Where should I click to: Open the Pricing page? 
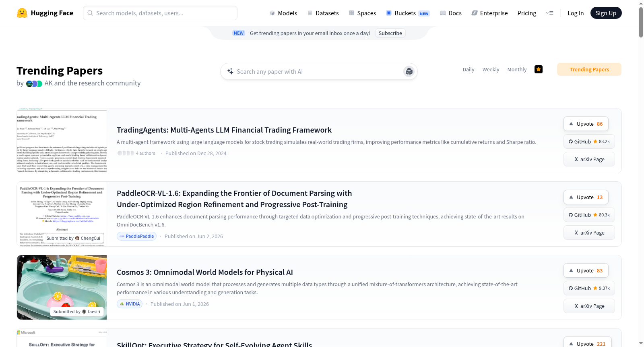527,13
